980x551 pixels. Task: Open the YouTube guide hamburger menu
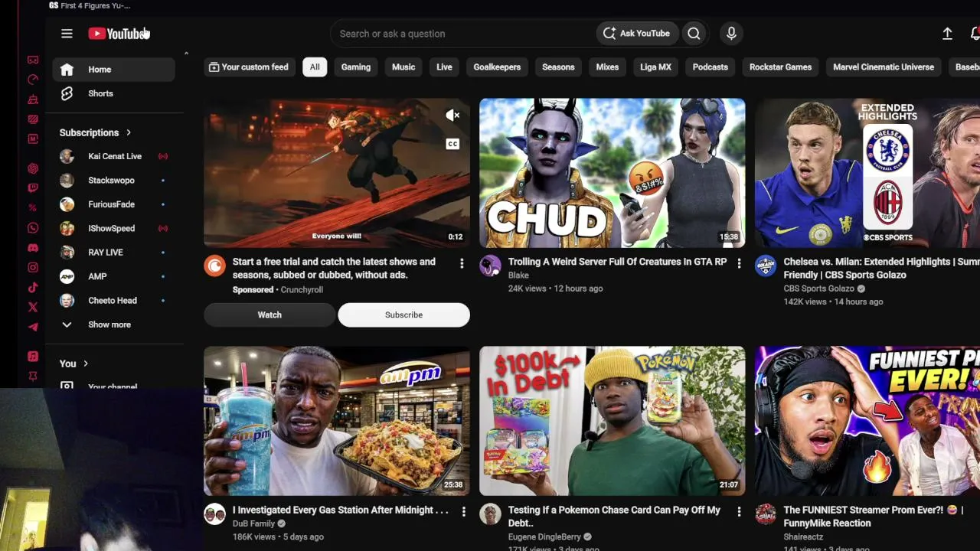pos(67,34)
